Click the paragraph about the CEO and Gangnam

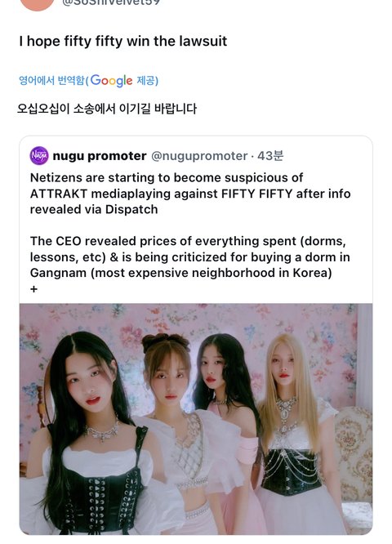[x=190, y=256]
